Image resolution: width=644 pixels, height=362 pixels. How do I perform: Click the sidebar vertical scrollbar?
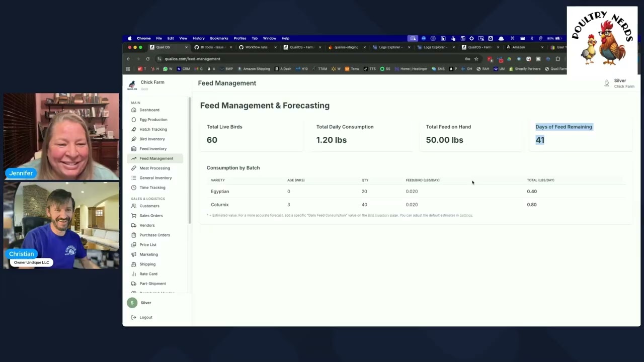[x=190, y=159]
